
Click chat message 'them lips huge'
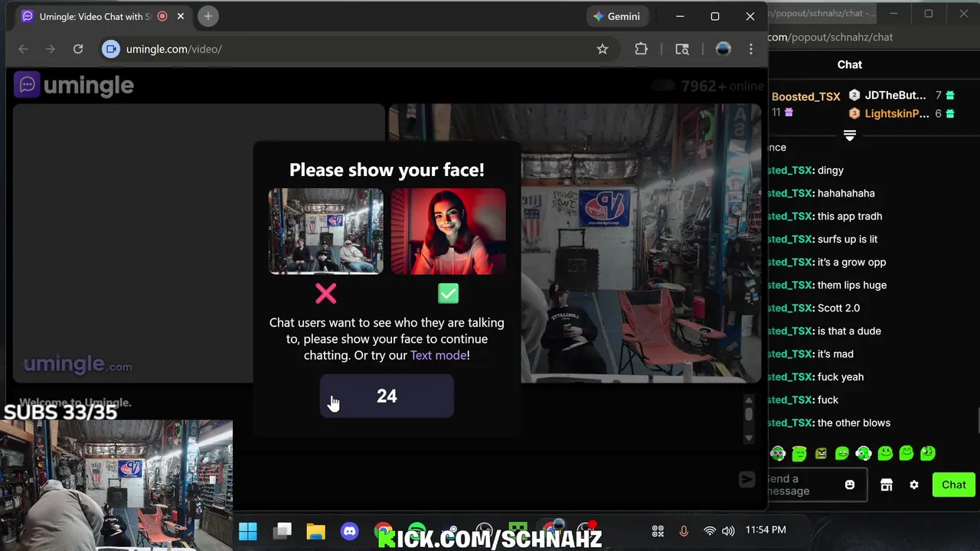[851, 285]
